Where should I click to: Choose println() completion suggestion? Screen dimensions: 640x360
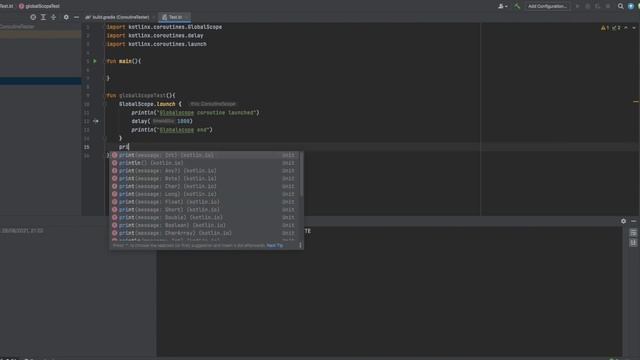(204, 163)
